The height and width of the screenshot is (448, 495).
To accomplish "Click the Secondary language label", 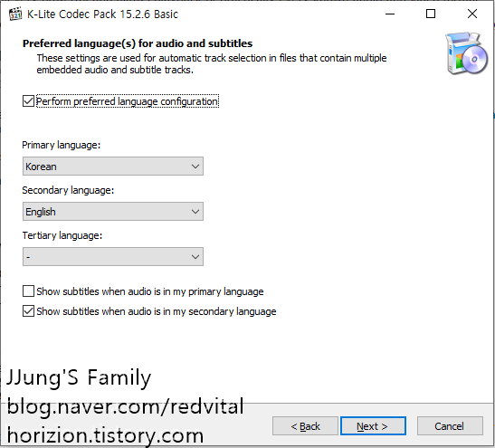I will [68, 190].
